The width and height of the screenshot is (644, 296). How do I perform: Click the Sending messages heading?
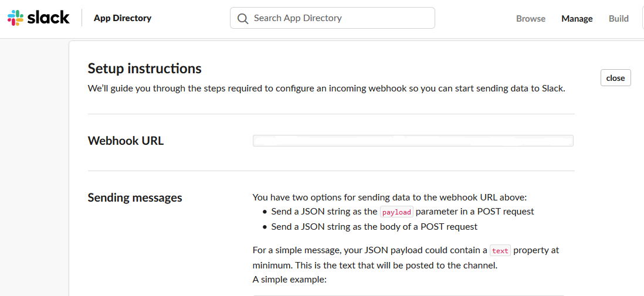coord(135,198)
